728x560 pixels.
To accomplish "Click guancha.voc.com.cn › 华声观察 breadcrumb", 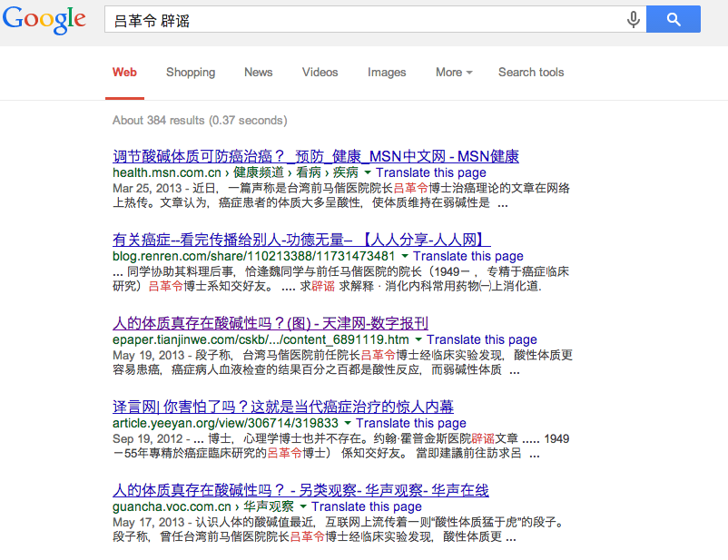I will point(203,507).
